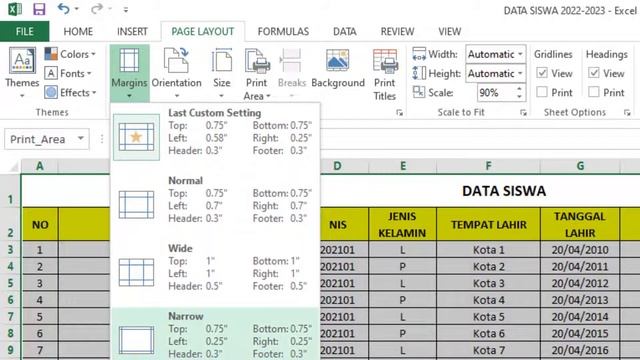Choose the Wide margins preset
The height and width of the screenshot is (360, 640).
pos(215,272)
